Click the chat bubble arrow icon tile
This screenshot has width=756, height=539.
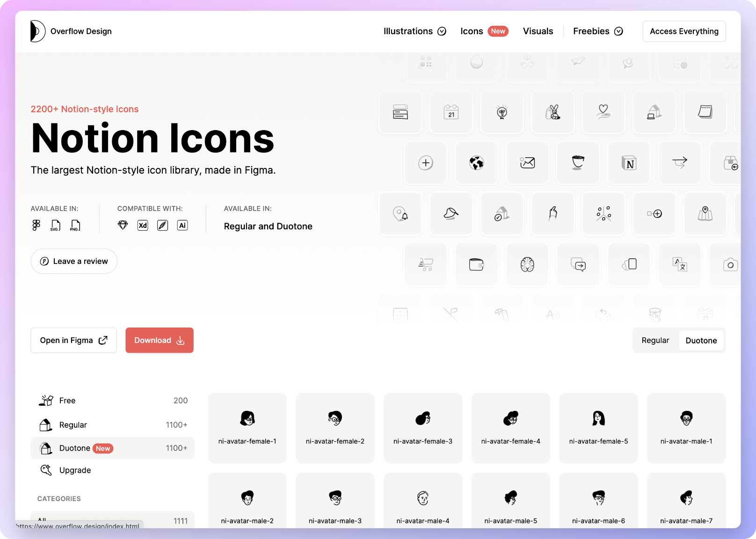(x=578, y=264)
